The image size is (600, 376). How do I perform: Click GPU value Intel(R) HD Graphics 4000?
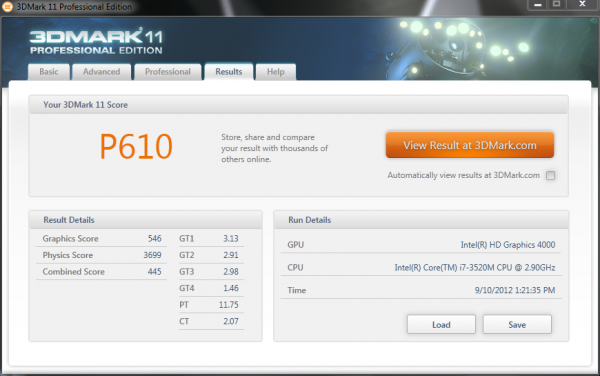coord(508,245)
